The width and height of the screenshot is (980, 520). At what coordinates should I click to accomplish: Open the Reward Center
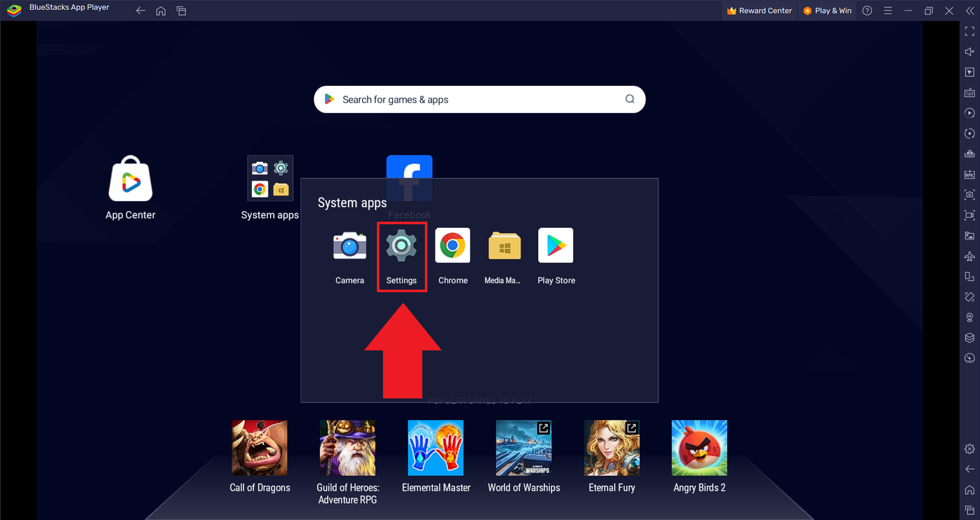pos(759,11)
